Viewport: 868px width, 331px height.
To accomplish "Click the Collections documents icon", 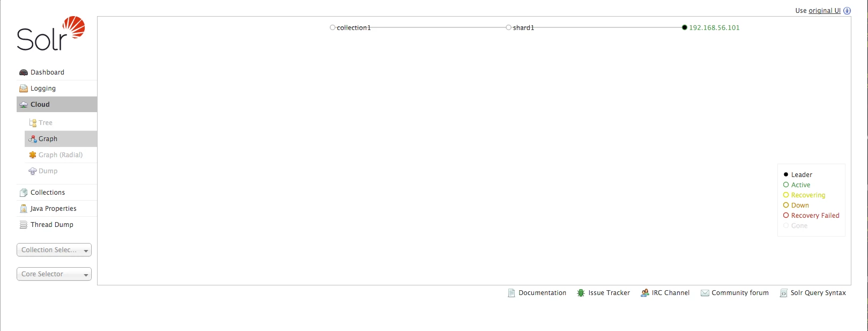I will (24, 193).
